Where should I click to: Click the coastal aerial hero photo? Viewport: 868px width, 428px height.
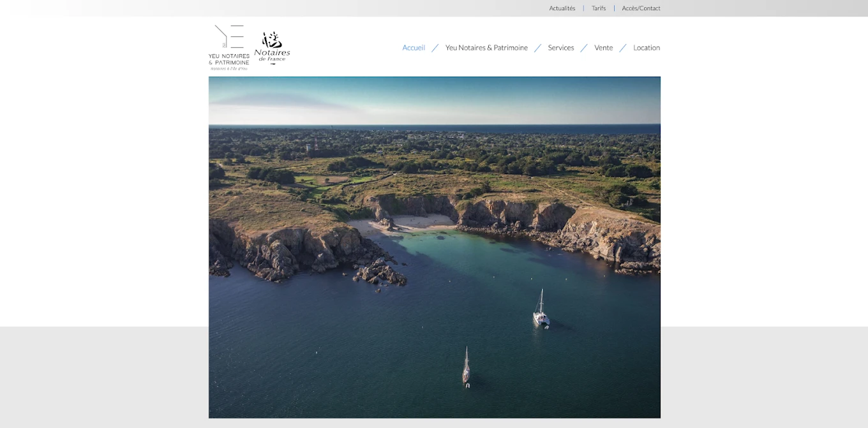tap(434, 247)
